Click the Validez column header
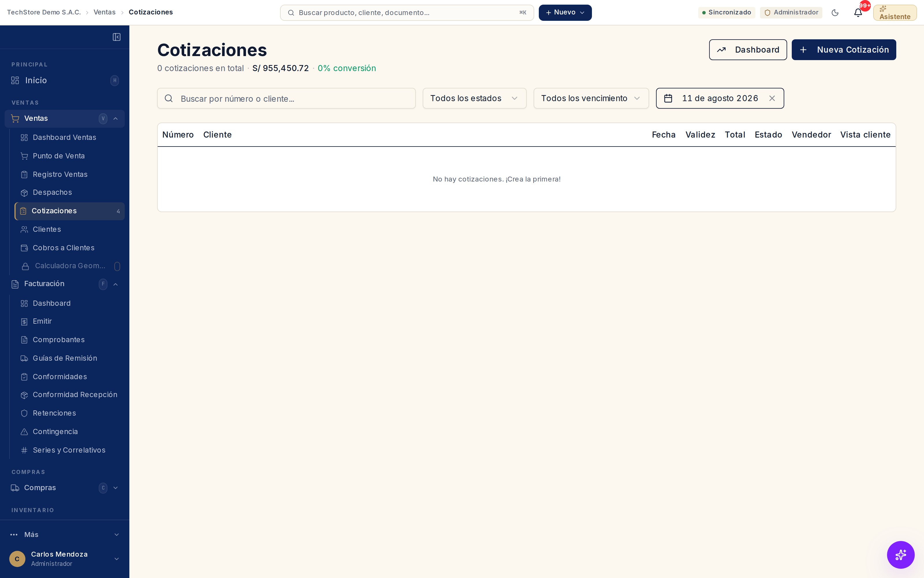This screenshot has height=578, width=924. click(x=700, y=135)
